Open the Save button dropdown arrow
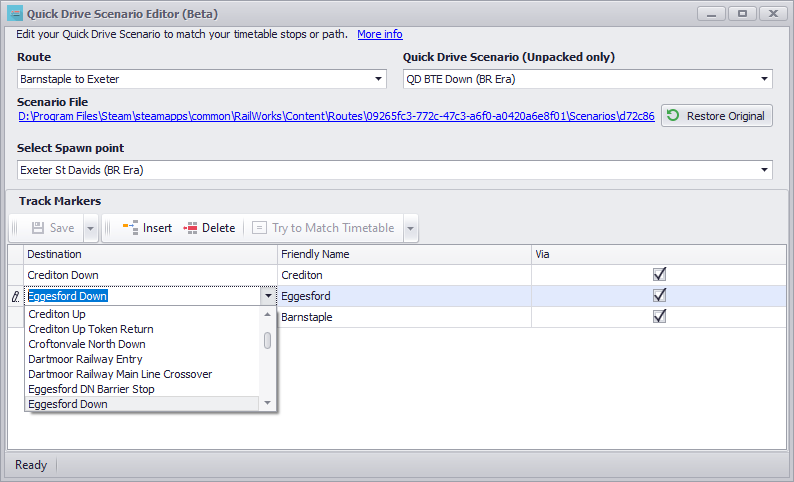The height and width of the screenshot is (482, 794). pyautogui.click(x=90, y=228)
